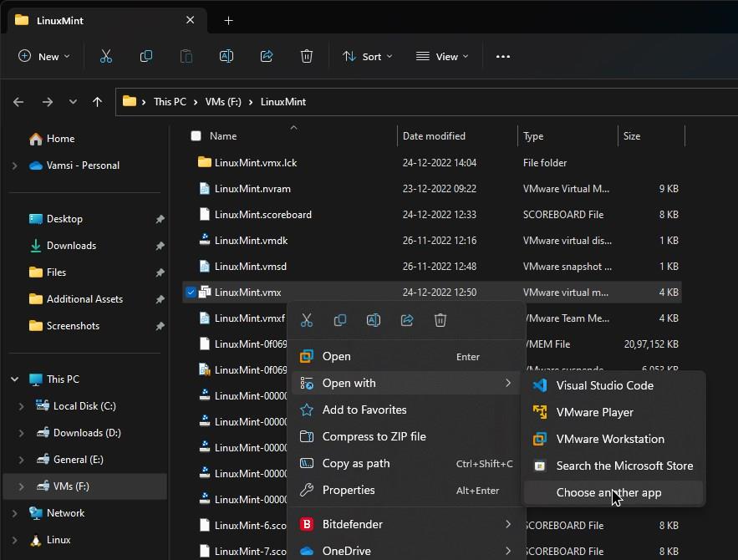
Task: Click the select-all checkbox beside Name column
Action: pos(195,135)
